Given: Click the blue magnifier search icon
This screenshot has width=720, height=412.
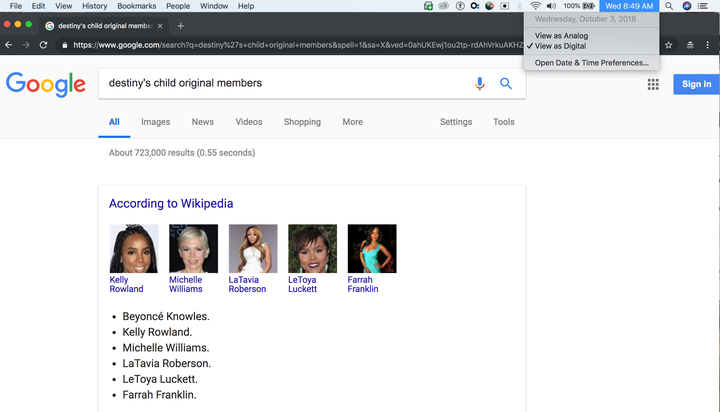Looking at the screenshot, I should [x=506, y=84].
